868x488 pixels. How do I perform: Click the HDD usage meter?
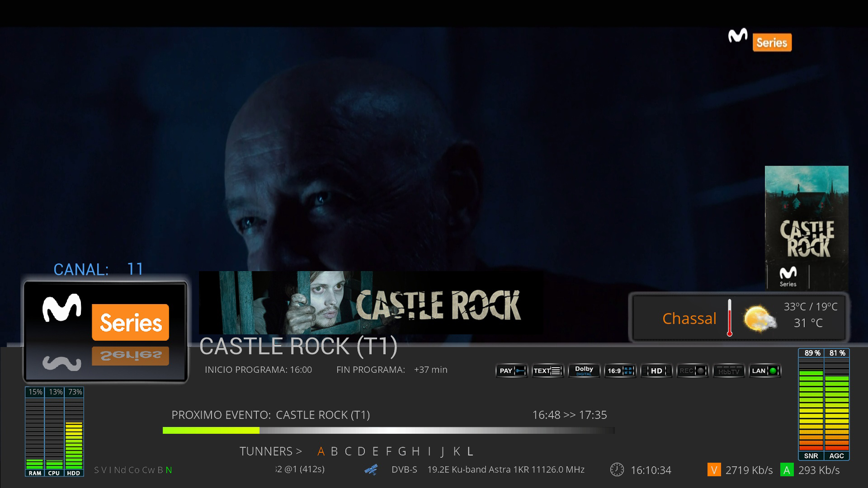(74, 432)
